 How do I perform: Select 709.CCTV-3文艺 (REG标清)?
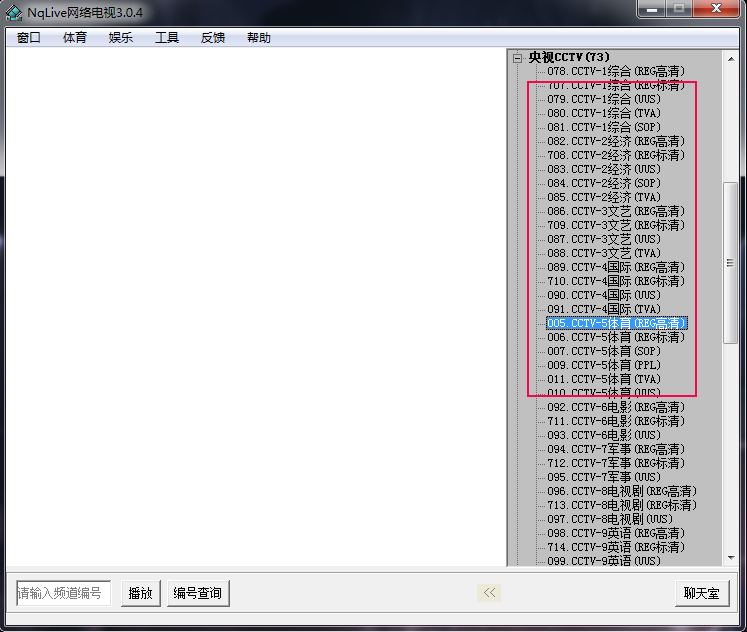click(616, 225)
